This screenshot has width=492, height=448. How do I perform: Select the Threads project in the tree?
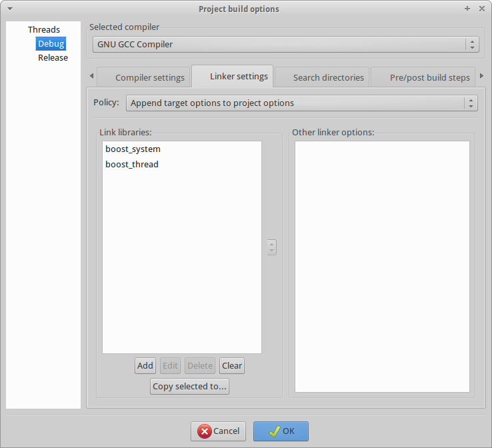(x=43, y=29)
